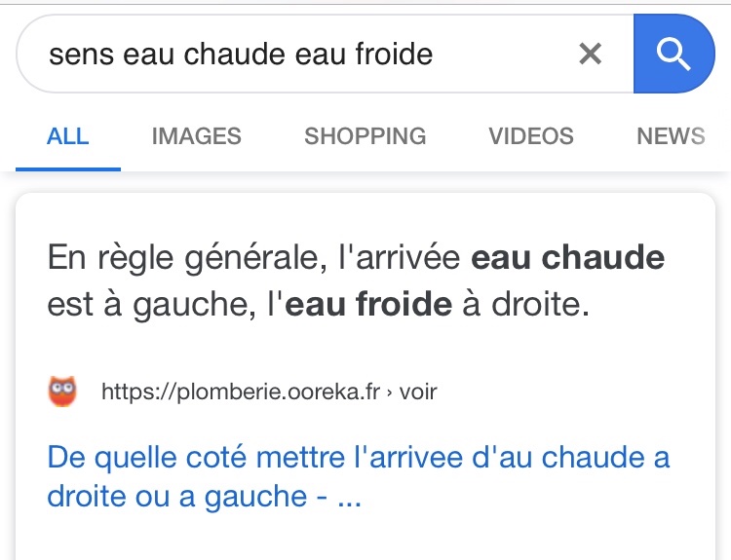Switch to the IMAGES tab
This screenshot has height=560, width=731.
click(x=196, y=136)
